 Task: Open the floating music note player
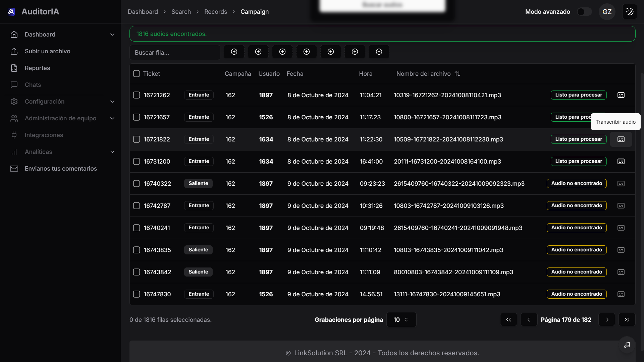point(627,345)
